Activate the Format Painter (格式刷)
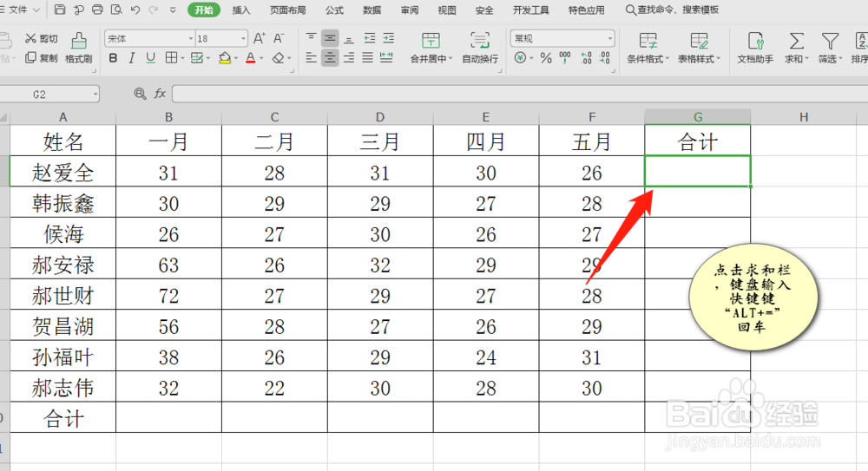The image size is (868, 471). 79,48
